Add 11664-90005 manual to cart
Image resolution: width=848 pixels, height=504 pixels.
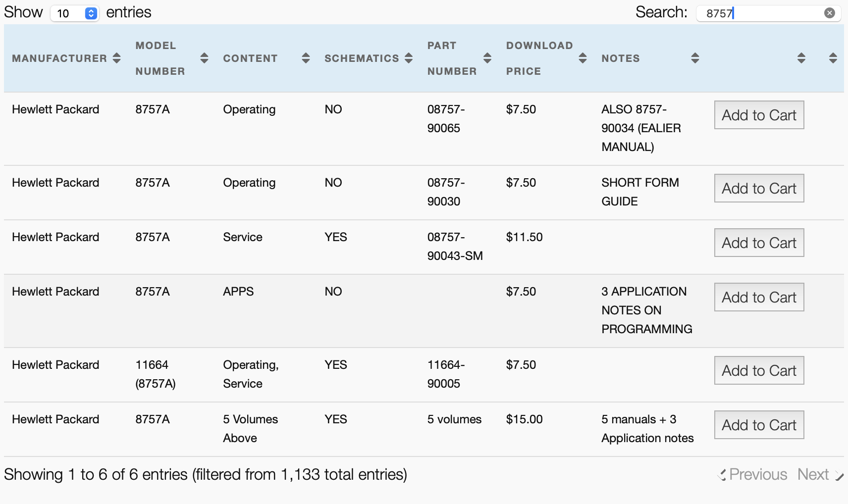(759, 370)
